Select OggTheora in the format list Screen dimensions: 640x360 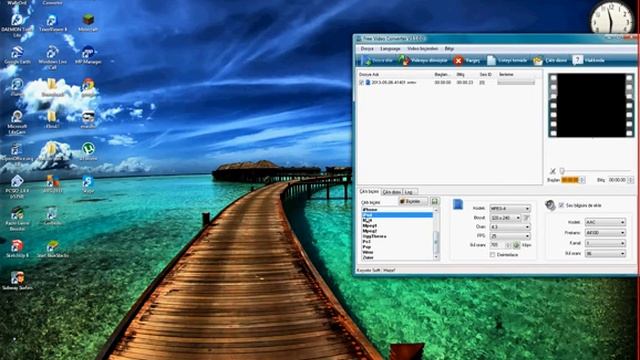tap(397, 236)
